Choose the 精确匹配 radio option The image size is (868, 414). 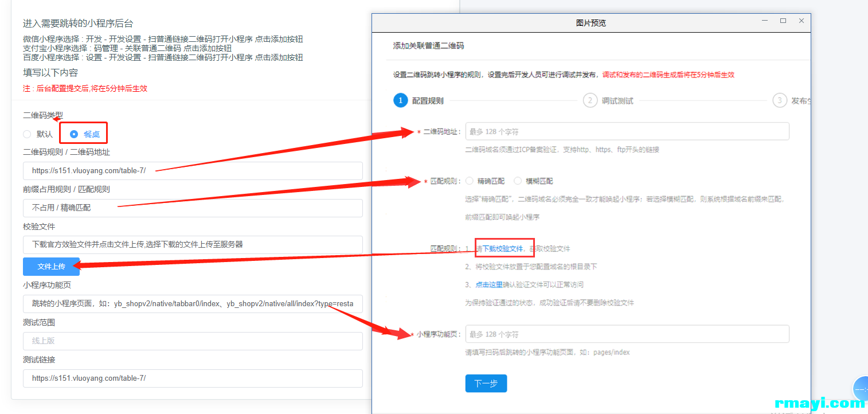(x=470, y=181)
